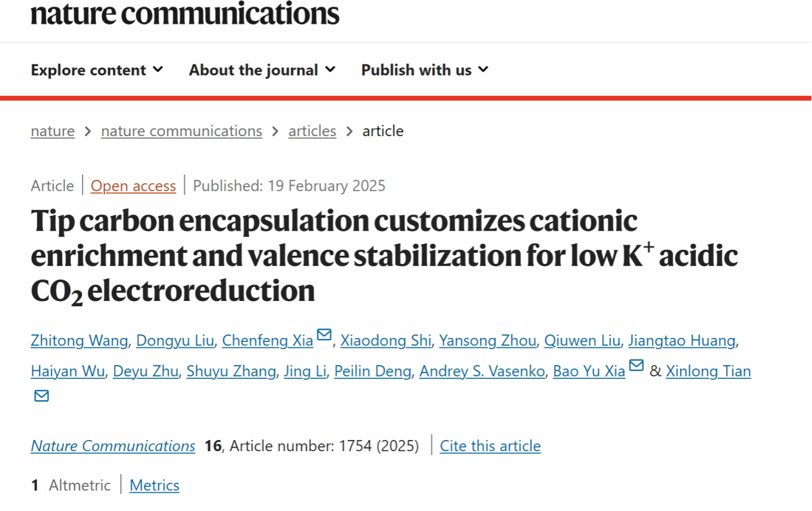Viewport: 812px width, 511px height.
Task: Click envelope icon below Haiyan Wu
Action: click(42, 396)
